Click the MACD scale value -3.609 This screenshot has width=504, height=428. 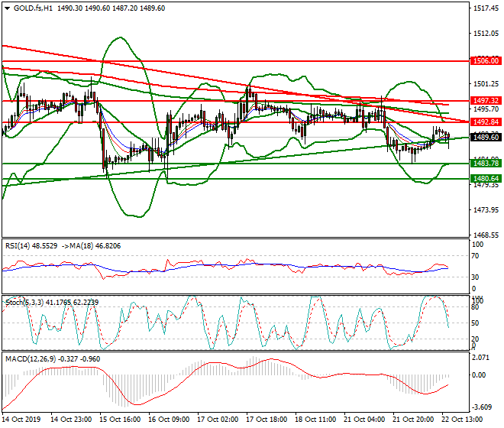click(482, 407)
